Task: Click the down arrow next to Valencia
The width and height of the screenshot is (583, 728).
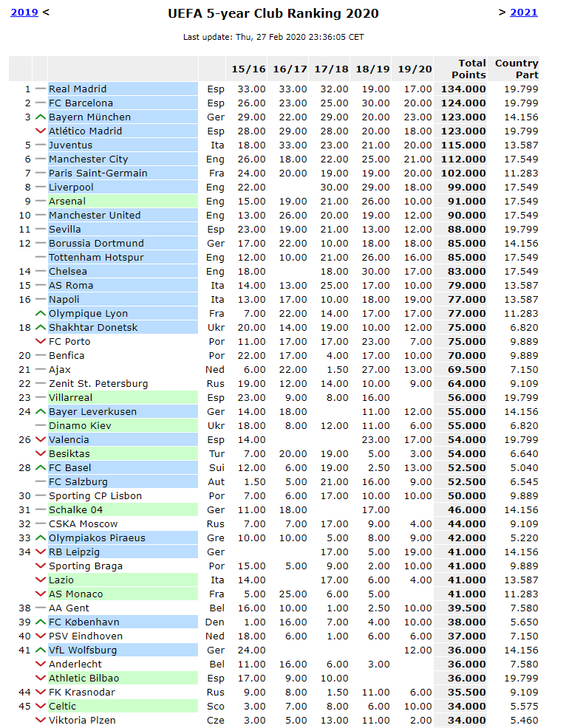Action: (41, 439)
